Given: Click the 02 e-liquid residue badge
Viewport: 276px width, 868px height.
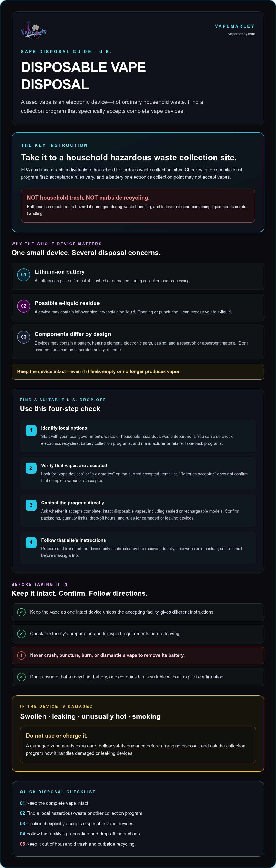Looking at the screenshot, I should click(24, 306).
